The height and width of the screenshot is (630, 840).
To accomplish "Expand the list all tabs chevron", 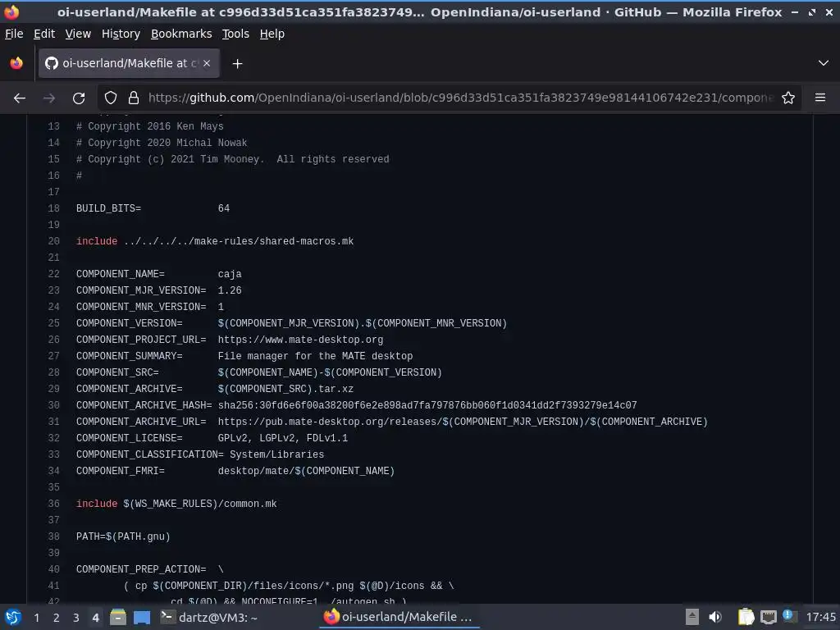I will 824,63.
